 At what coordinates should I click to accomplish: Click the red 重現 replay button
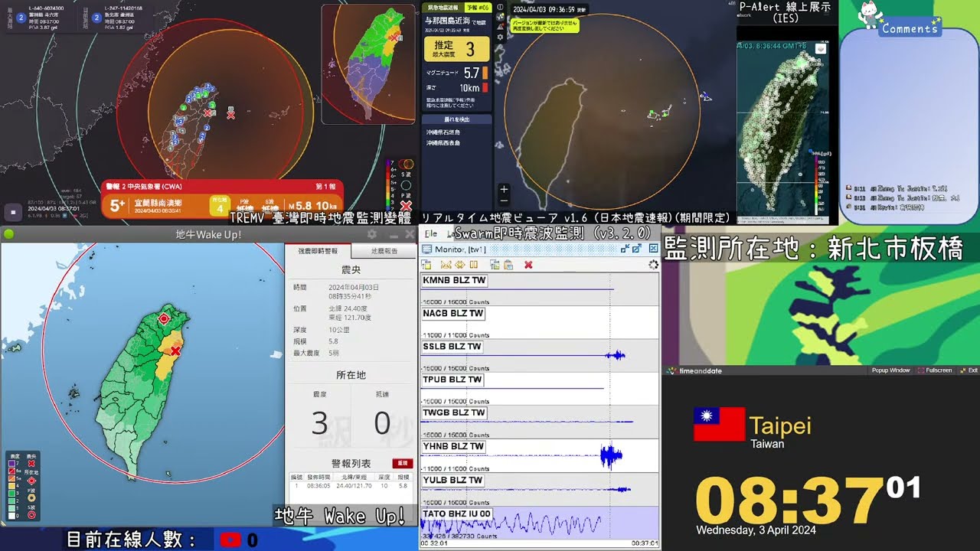click(402, 464)
